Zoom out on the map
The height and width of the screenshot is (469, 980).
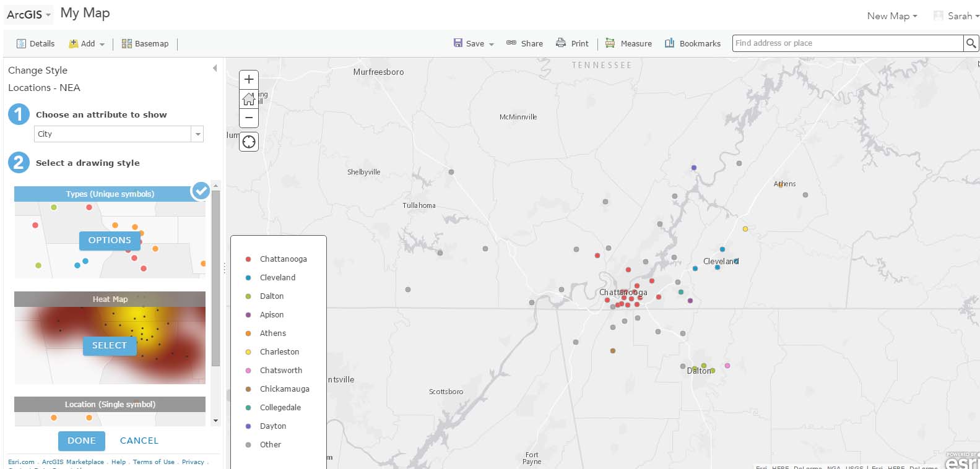coord(249,118)
